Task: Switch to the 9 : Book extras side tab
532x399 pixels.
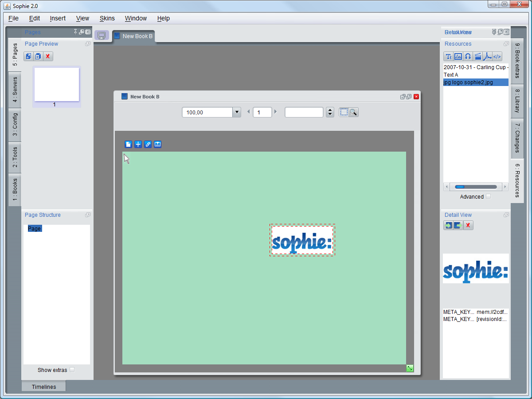Action: [517, 61]
